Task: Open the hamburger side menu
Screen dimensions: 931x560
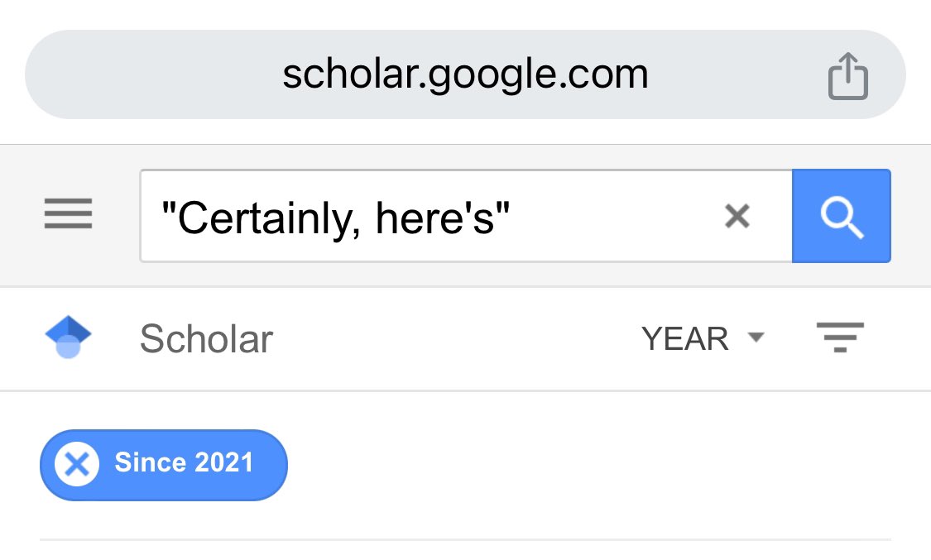Action: coord(68,216)
